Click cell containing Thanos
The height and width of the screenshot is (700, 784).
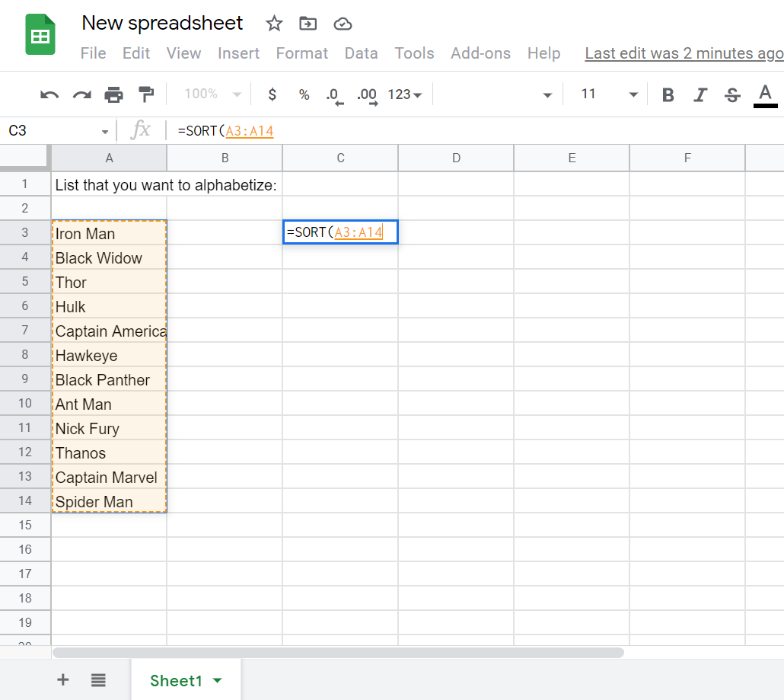[109, 452]
